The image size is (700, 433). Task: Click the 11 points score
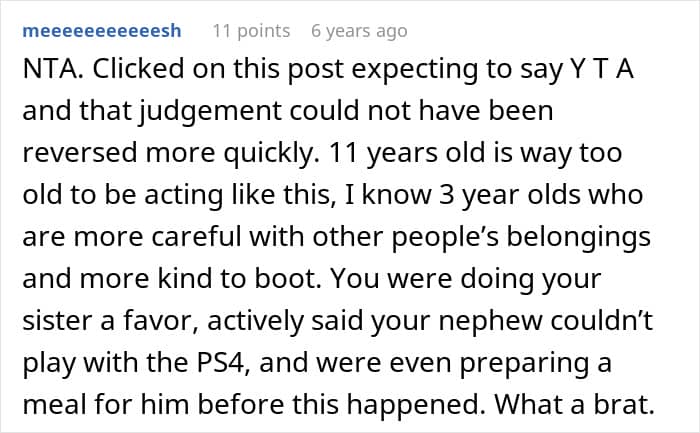point(249,31)
